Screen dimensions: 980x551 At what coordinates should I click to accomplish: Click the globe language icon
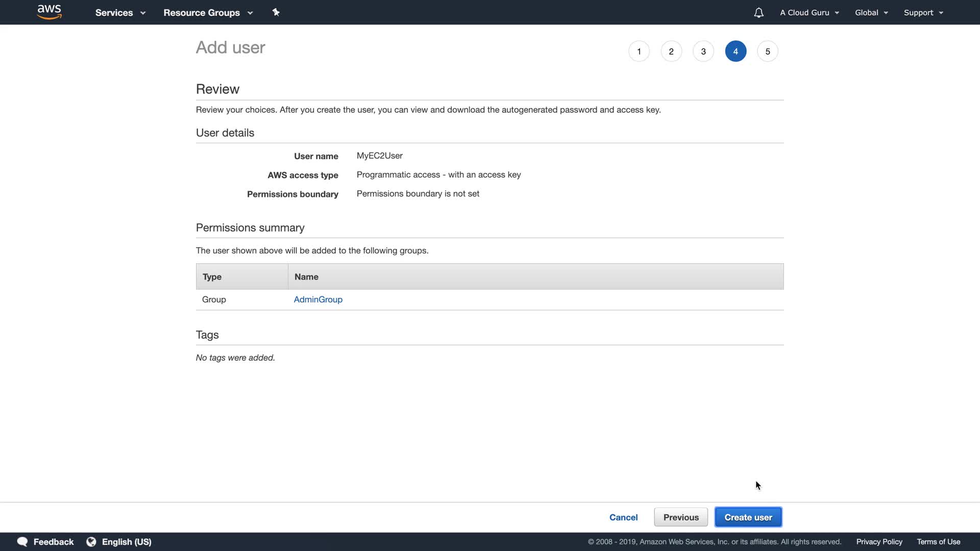[91, 542]
